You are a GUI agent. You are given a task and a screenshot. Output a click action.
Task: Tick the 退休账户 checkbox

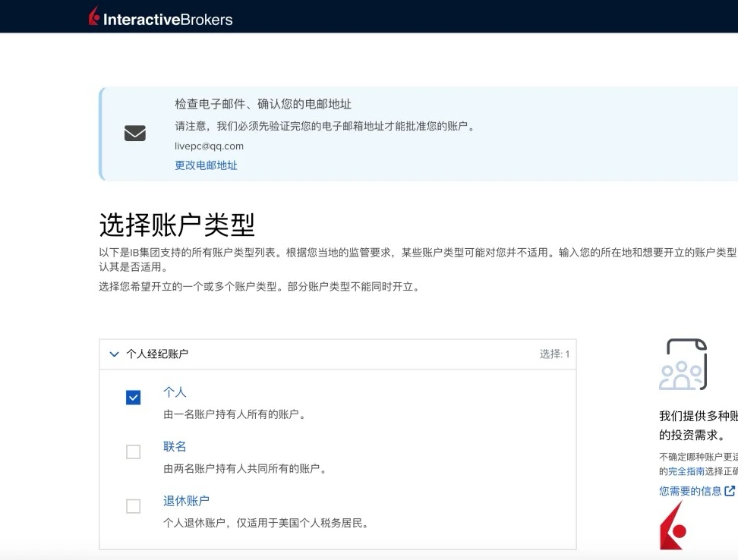133,506
